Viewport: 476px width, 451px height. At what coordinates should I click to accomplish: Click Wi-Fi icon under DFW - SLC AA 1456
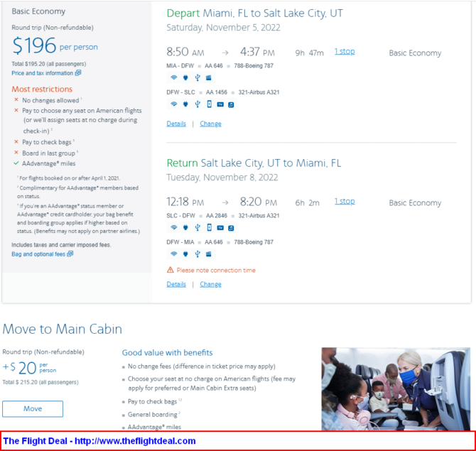click(x=173, y=104)
